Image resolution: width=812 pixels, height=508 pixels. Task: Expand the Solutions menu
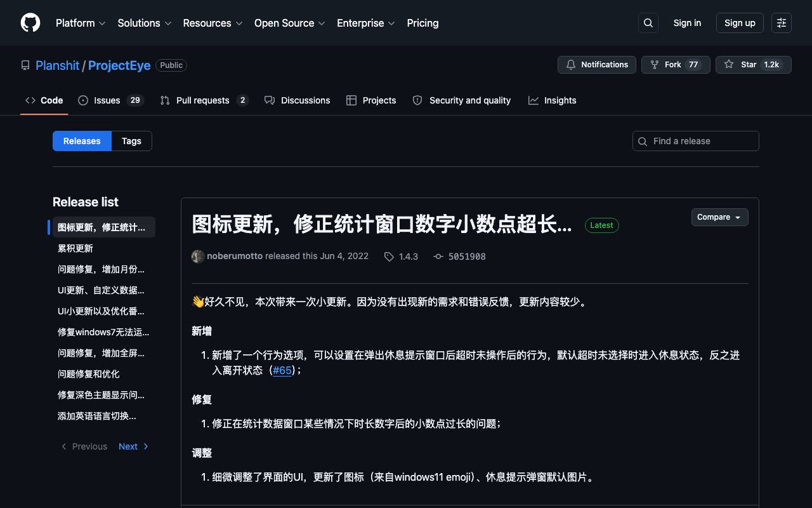tap(145, 23)
